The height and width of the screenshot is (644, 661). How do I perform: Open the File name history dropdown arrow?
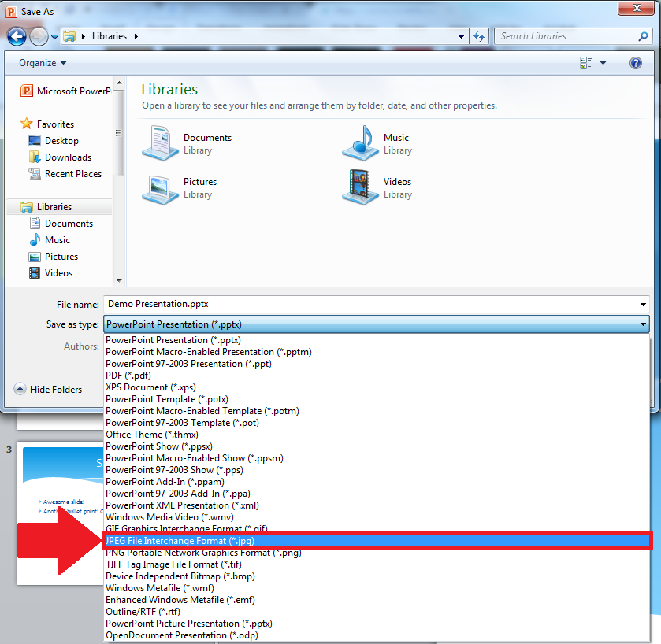(x=644, y=304)
